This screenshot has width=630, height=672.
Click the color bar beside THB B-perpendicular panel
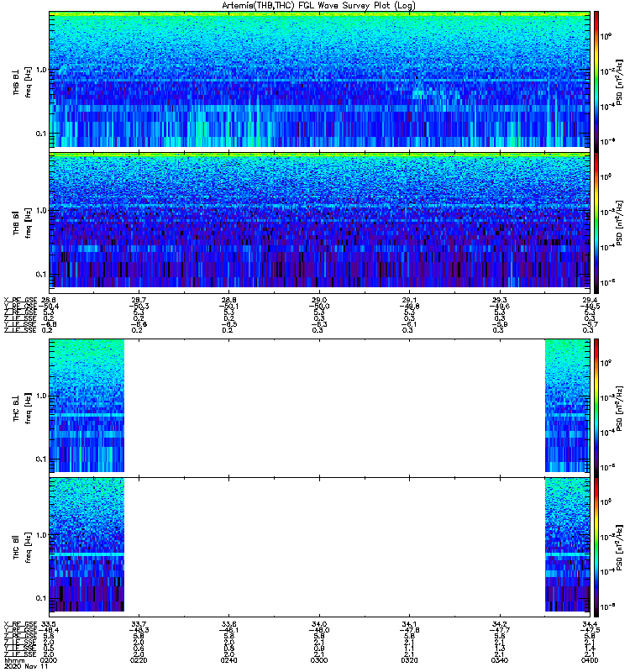tap(596, 81)
